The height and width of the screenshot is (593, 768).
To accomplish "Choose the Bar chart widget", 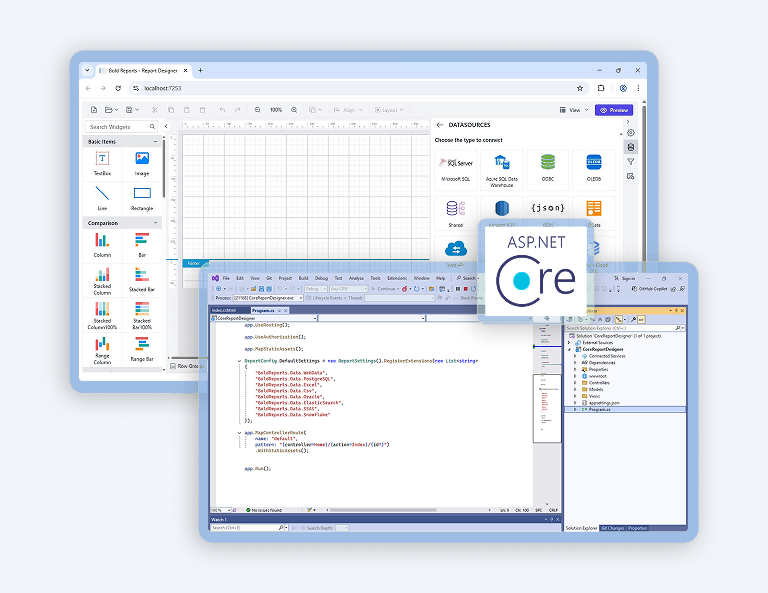I will tap(142, 245).
